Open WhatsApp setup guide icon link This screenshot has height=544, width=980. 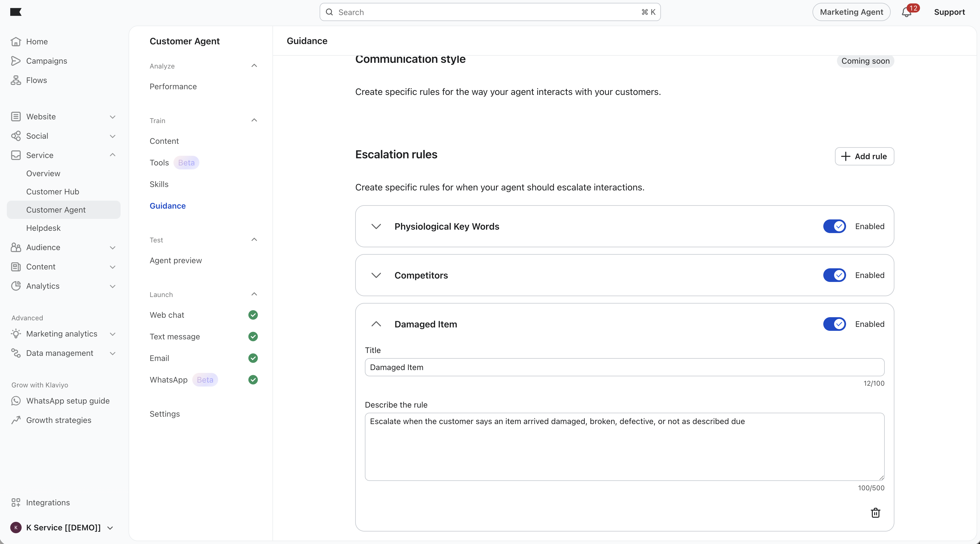point(16,401)
